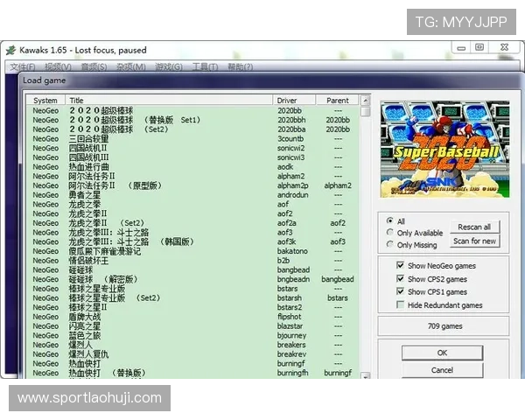The height and width of the screenshot is (420, 525).
Task: Select the row with driver bstarsh
Action: (192, 298)
